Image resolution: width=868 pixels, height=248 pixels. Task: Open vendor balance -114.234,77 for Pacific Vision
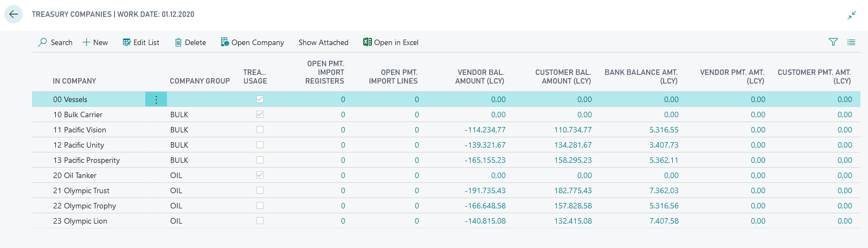tap(485, 130)
